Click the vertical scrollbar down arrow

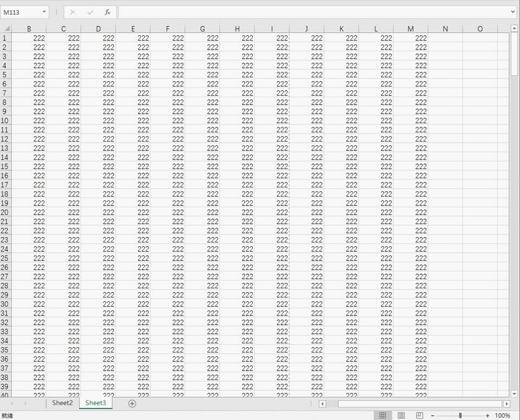click(x=514, y=393)
